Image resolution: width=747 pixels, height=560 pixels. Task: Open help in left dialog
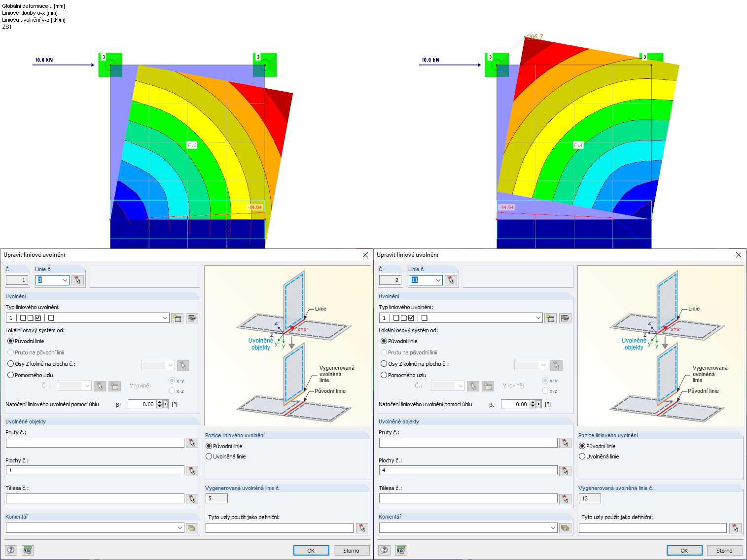(x=11, y=550)
